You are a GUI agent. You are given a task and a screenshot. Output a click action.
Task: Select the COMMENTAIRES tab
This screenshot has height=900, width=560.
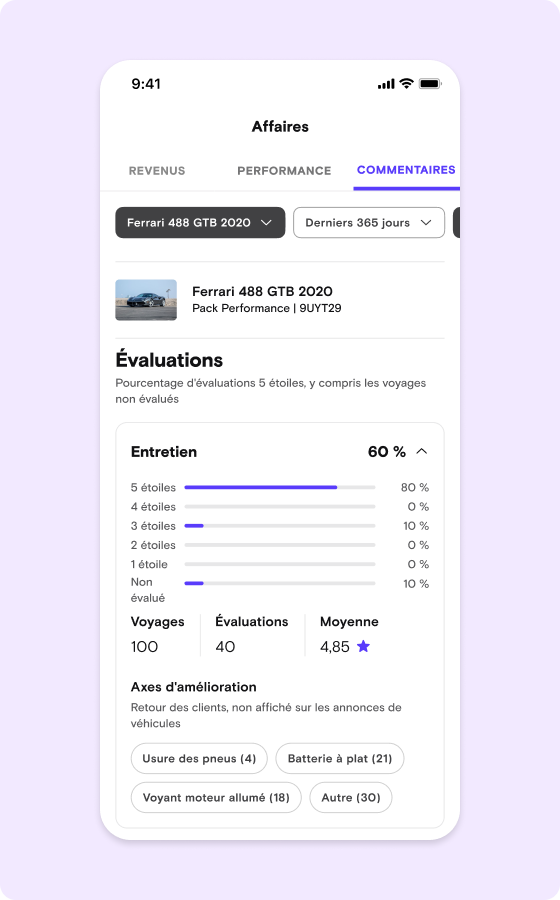pos(406,170)
